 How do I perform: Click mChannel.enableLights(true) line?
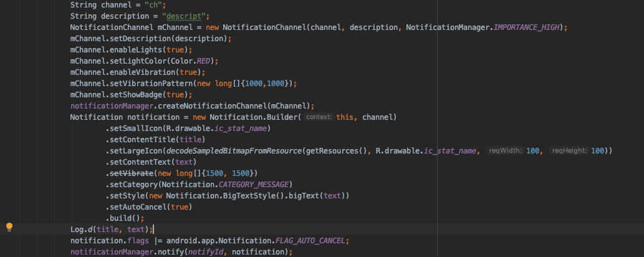pyautogui.click(x=131, y=50)
